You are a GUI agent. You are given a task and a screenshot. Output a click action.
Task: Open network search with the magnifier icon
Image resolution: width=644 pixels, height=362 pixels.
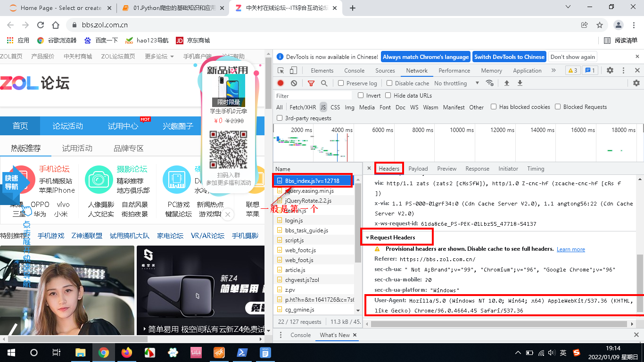(324, 83)
